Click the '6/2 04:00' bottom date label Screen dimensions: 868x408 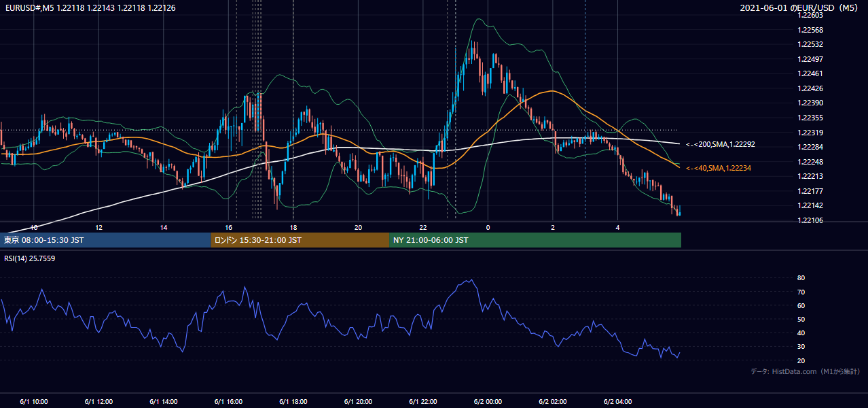617,402
